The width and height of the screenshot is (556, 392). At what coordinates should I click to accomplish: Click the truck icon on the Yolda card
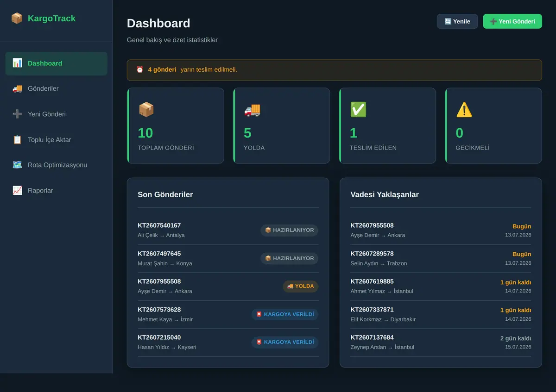[x=252, y=110]
